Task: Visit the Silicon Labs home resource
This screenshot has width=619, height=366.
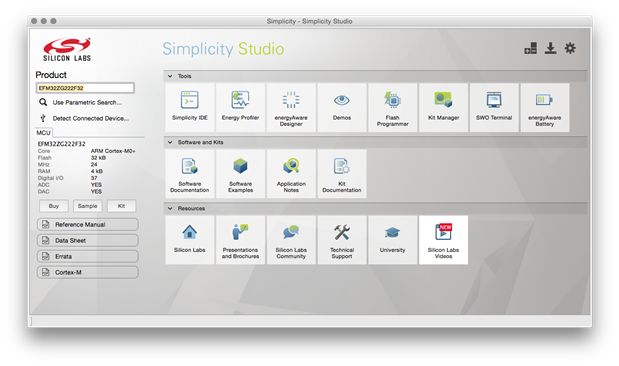Action: 190,240
